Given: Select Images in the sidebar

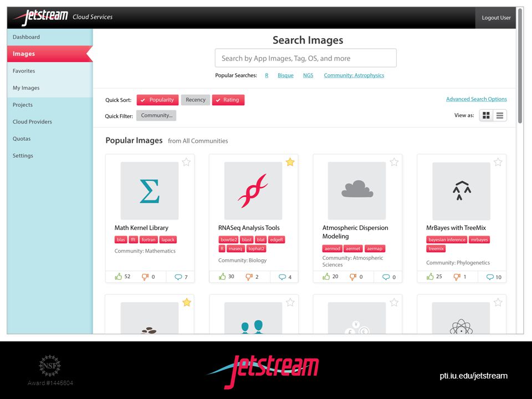Looking at the screenshot, I should pyautogui.click(x=50, y=54).
